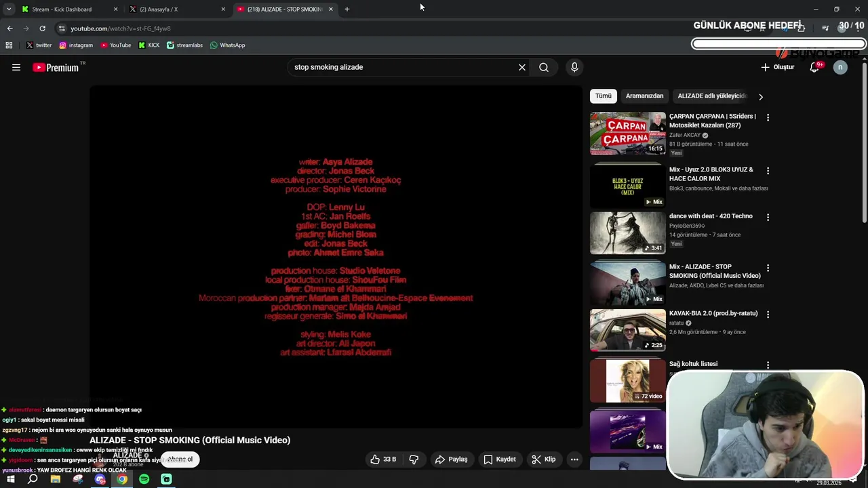
Task: Open options for ÇARPAN ÇARPANA video
Action: (768, 117)
